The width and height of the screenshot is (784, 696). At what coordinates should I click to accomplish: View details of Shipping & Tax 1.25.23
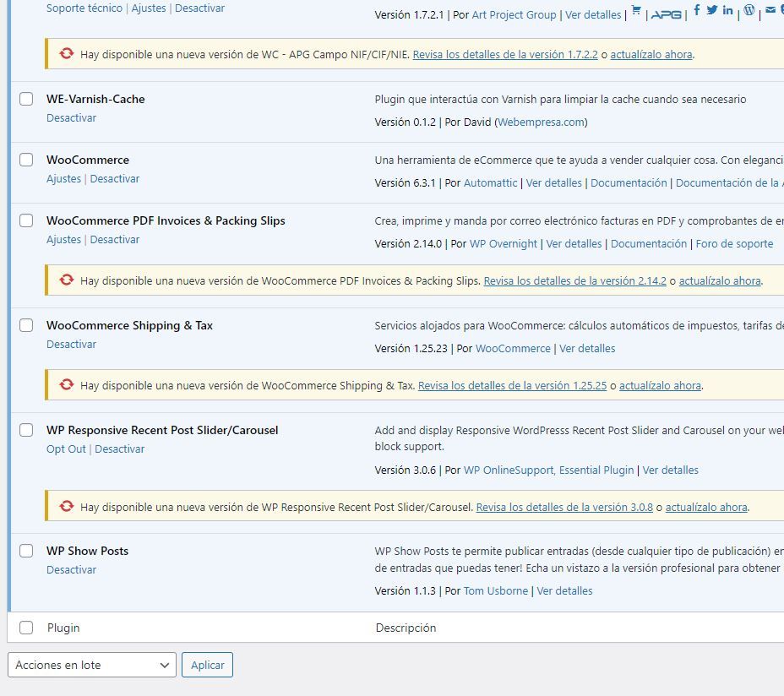coord(587,349)
